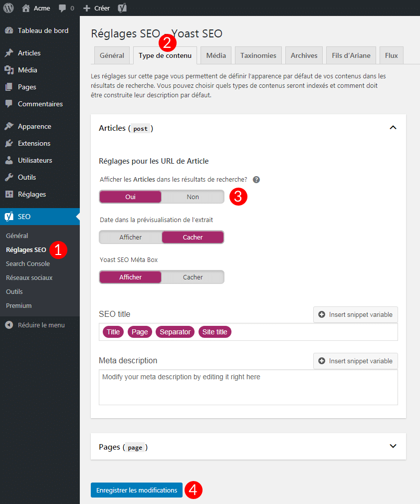Click the plus icon beside Créer
The image size is (420, 504).
pos(86,8)
